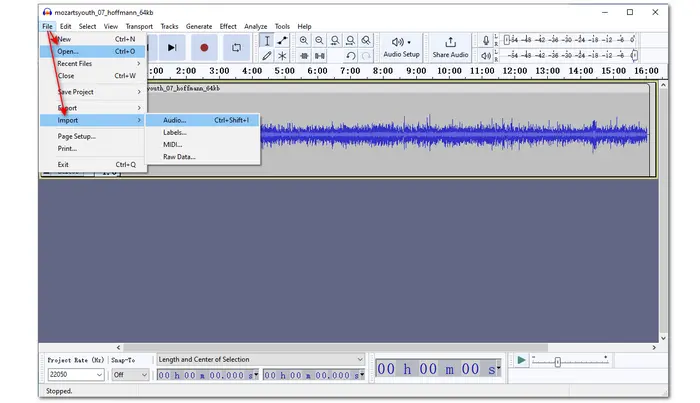Open the Tracks menu
The height and width of the screenshot is (403, 700).
click(x=169, y=26)
